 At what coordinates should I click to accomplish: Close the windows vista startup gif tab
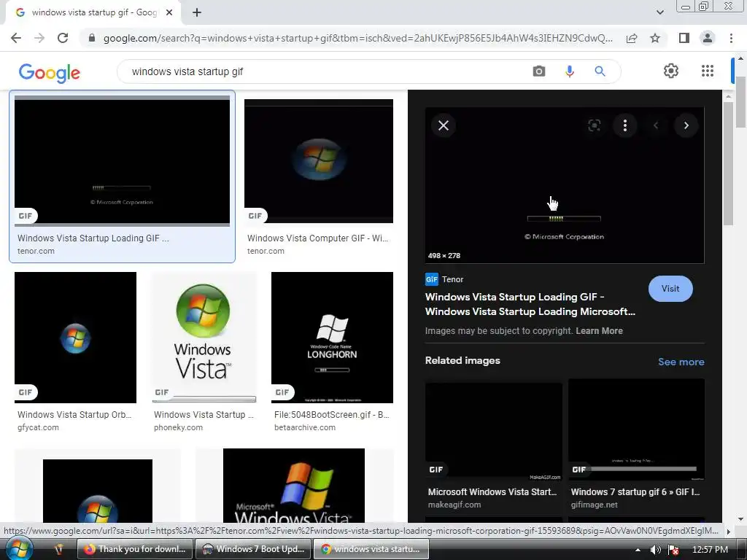pyautogui.click(x=169, y=13)
